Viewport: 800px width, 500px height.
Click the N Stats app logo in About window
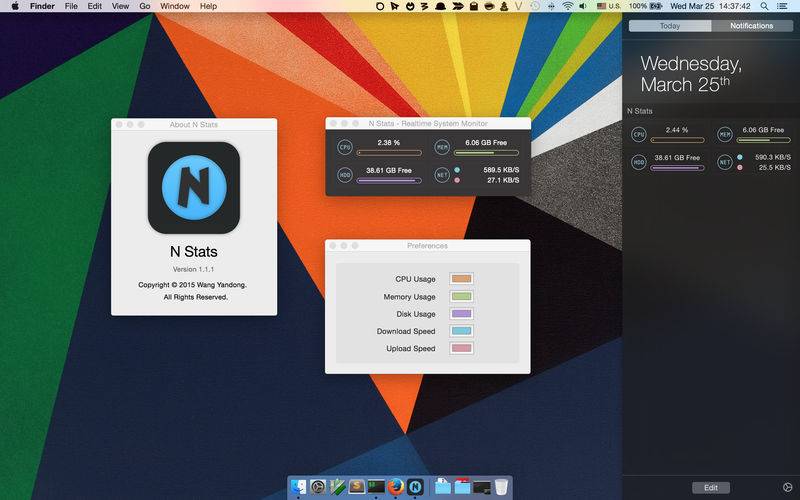(x=194, y=188)
